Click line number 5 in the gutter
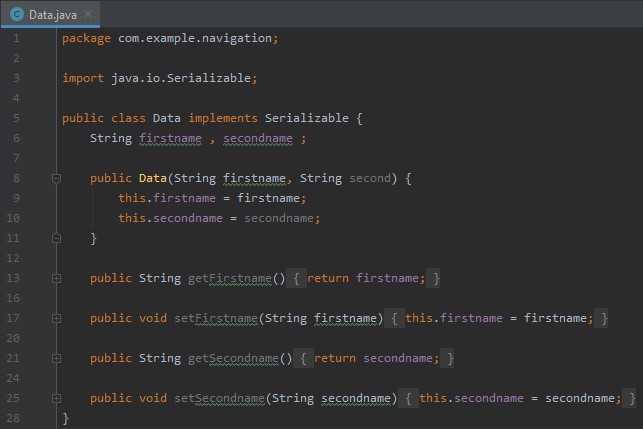Image resolution: width=643 pixels, height=429 pixels. (16, 118)
